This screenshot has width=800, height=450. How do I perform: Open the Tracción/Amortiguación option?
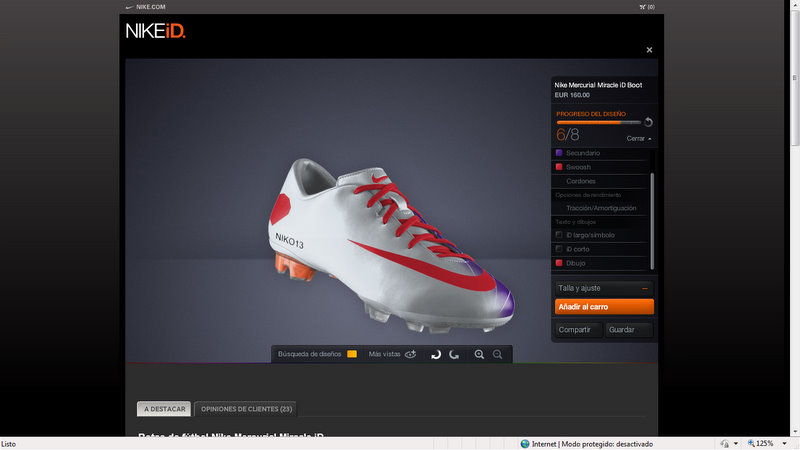pyautogui.click(x=600, y=208)
